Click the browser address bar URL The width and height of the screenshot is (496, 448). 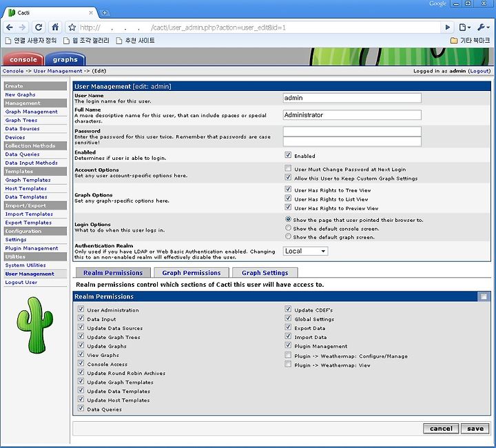tap(260, 28)
